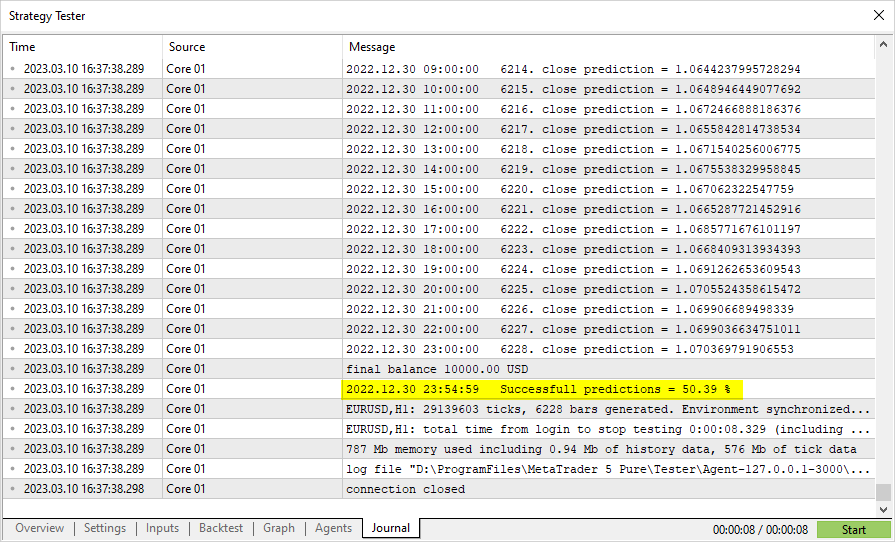Click the scroll-down arrow of journal scrollbar
This screenshot has width=895, height=542.
[883, 510]
